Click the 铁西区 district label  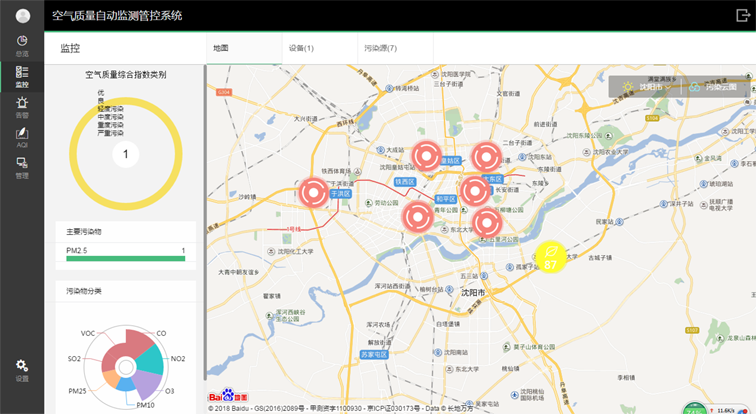click(x=405, y=182)
